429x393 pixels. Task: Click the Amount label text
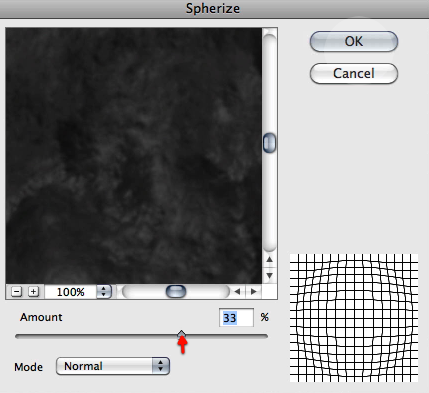tap(41, 317)
